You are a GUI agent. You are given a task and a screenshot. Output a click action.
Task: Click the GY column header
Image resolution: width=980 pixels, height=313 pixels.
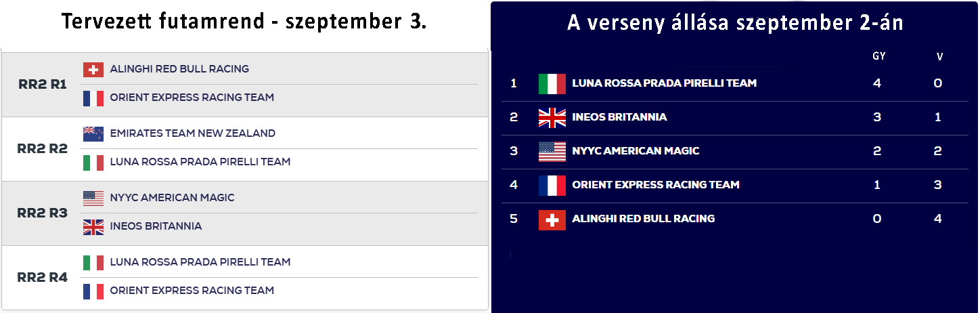point(879,57)
